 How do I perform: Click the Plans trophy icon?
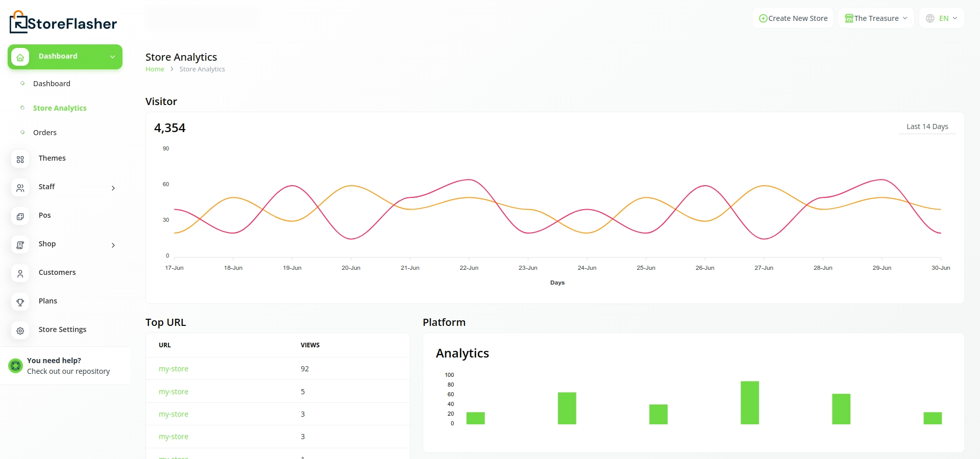(20, 302)
